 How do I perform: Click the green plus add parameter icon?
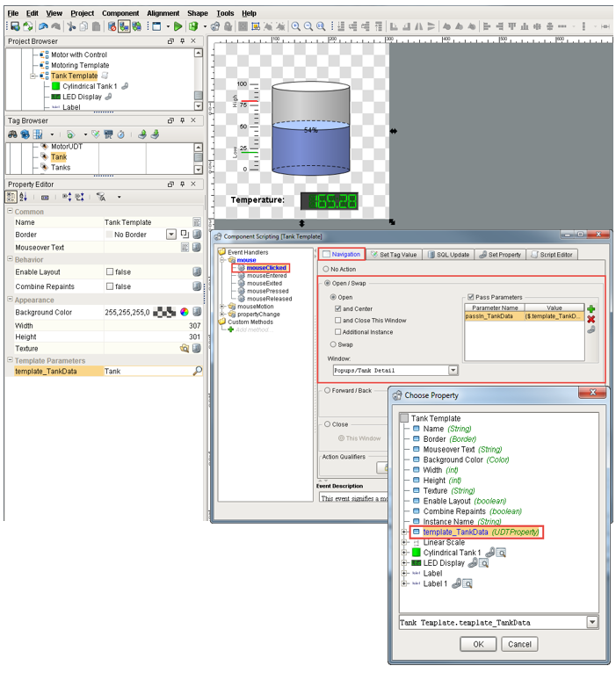pyautogui.click(x=591, y=308)
